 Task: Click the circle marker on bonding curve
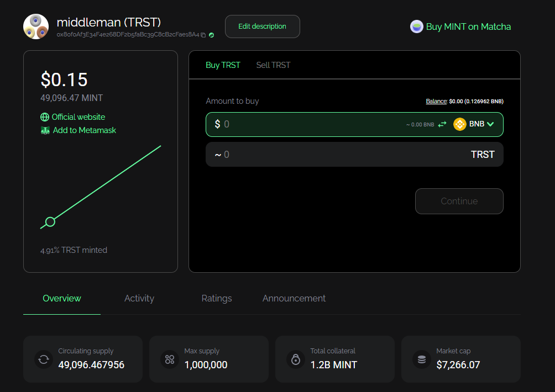[50, 221]
